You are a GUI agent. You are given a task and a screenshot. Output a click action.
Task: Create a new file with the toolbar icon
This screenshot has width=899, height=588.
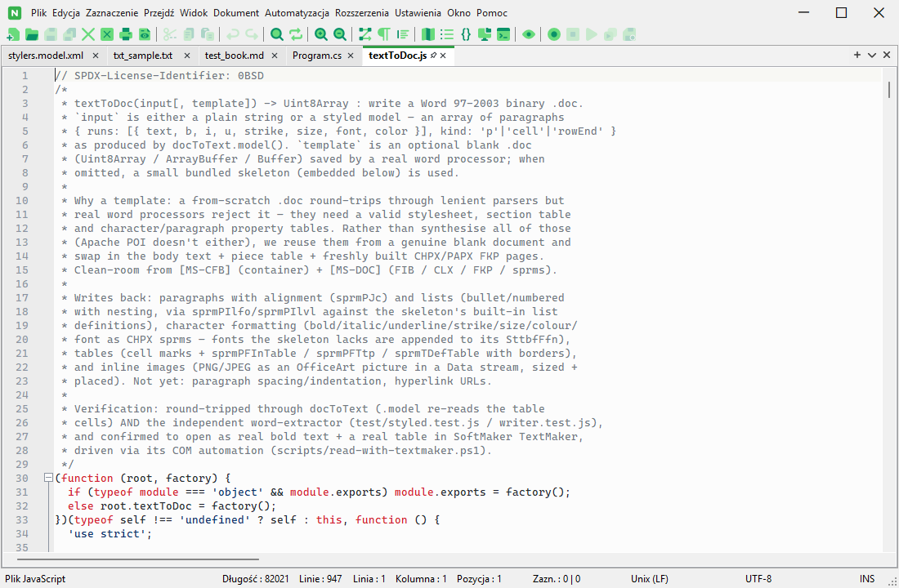pos(12,34)
